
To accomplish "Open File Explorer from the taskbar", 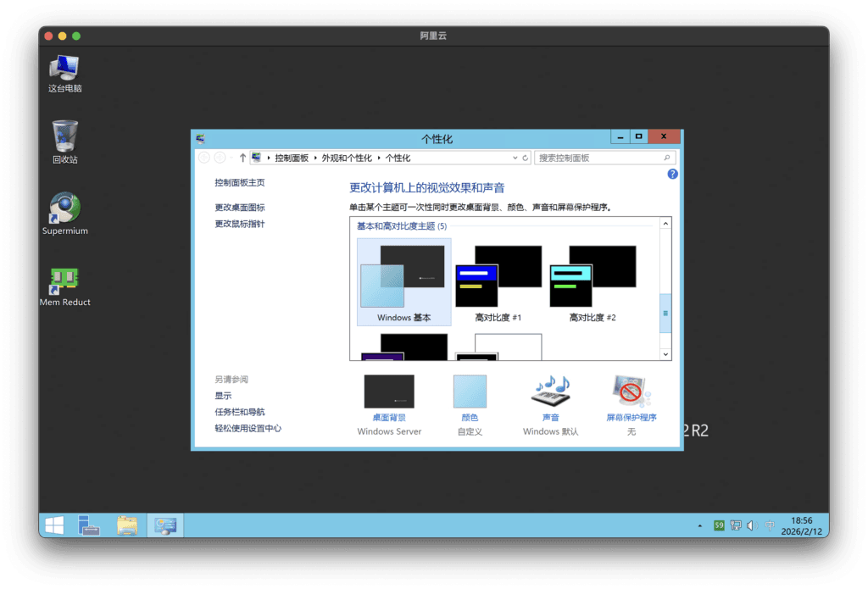I will 126,525.
